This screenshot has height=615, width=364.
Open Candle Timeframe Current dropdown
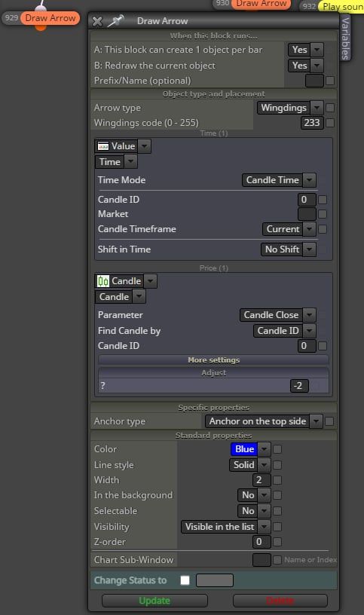point(289,229)
